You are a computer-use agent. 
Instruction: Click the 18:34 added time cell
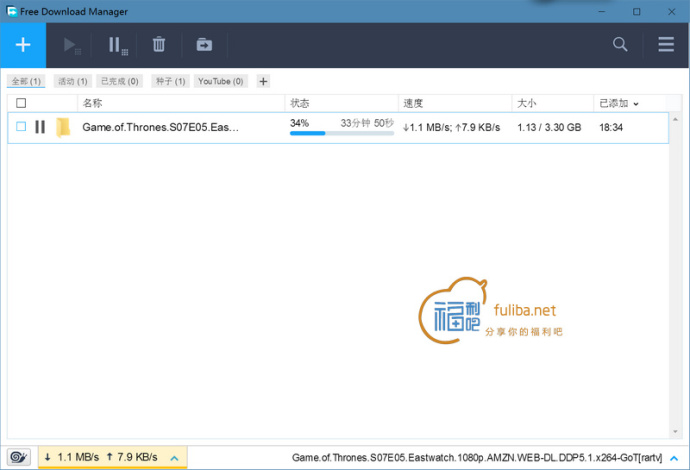tap(611, 128)
